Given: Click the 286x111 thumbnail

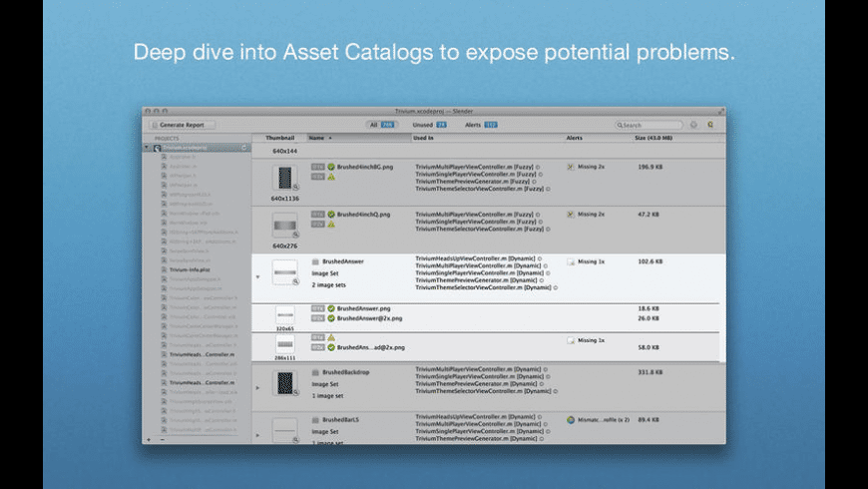Looking at the screenshot, I should (x=285, y=344).
